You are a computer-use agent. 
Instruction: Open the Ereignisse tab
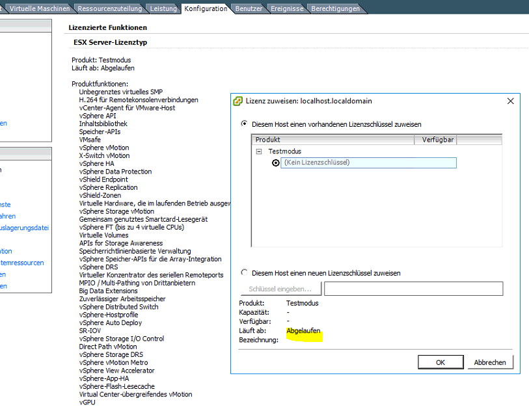(287, 8)
